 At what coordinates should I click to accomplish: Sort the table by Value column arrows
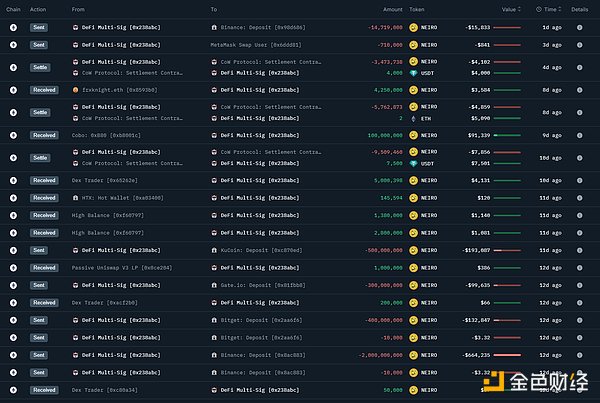point(519,9)
